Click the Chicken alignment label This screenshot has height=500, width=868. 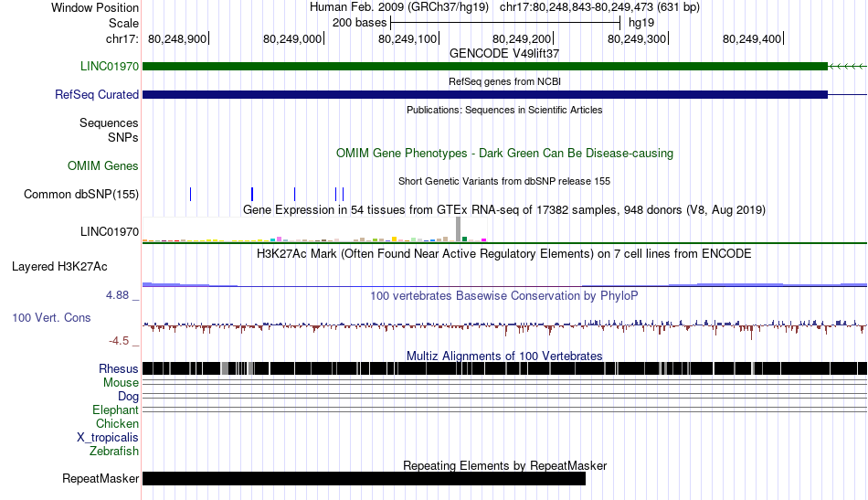(117, 423)
